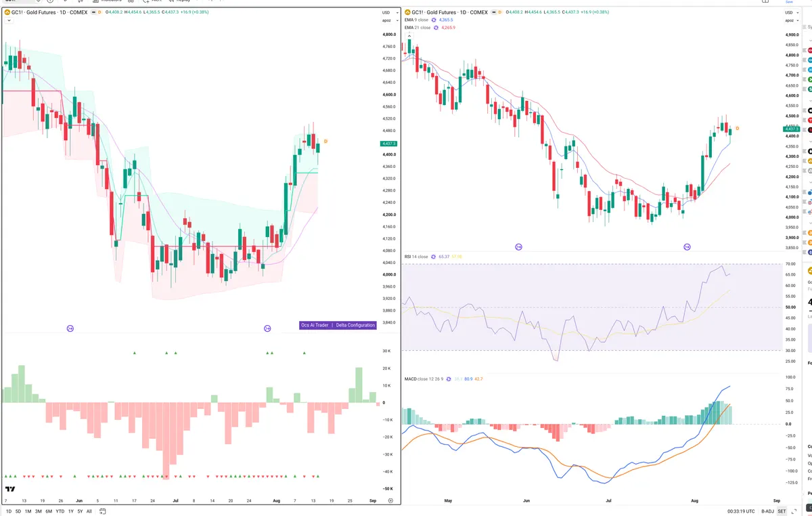Open the 00:33:19 UTC timezone menu

(741, 511)
